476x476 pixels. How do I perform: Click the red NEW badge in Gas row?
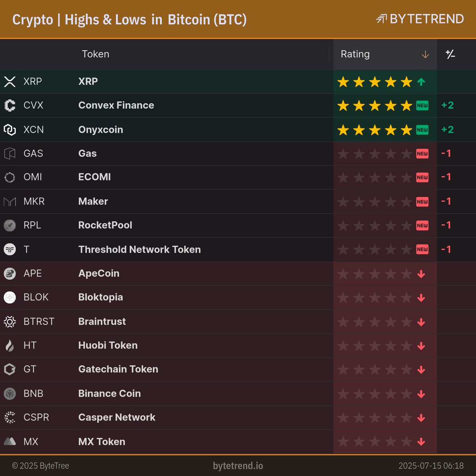point(422,154)
